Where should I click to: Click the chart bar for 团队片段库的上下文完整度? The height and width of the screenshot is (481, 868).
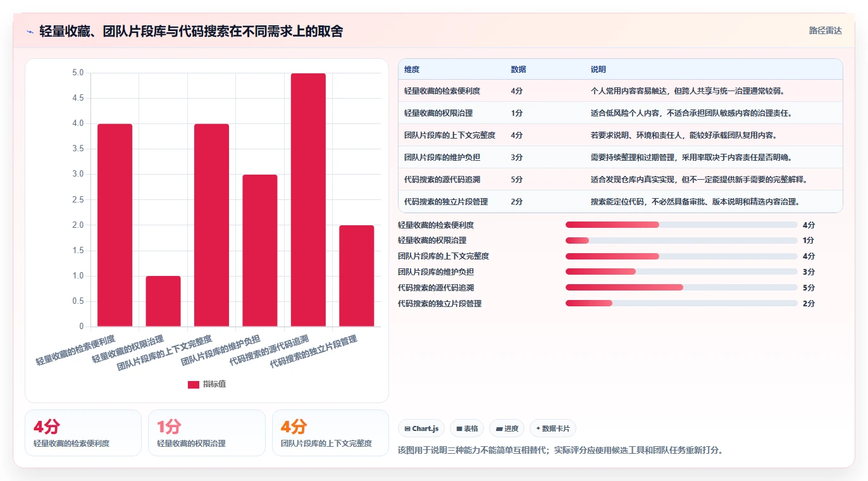[x=211, y=225]
